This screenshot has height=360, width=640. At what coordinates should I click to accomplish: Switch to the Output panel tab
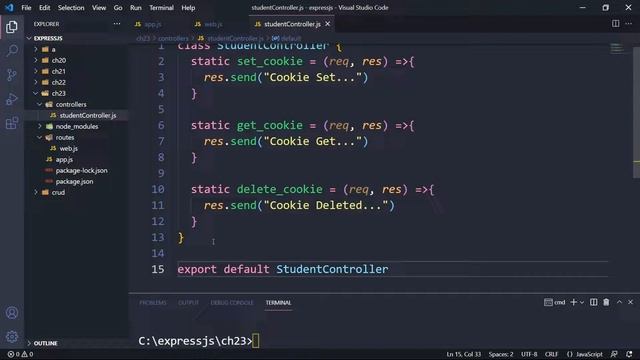point(188,302)
